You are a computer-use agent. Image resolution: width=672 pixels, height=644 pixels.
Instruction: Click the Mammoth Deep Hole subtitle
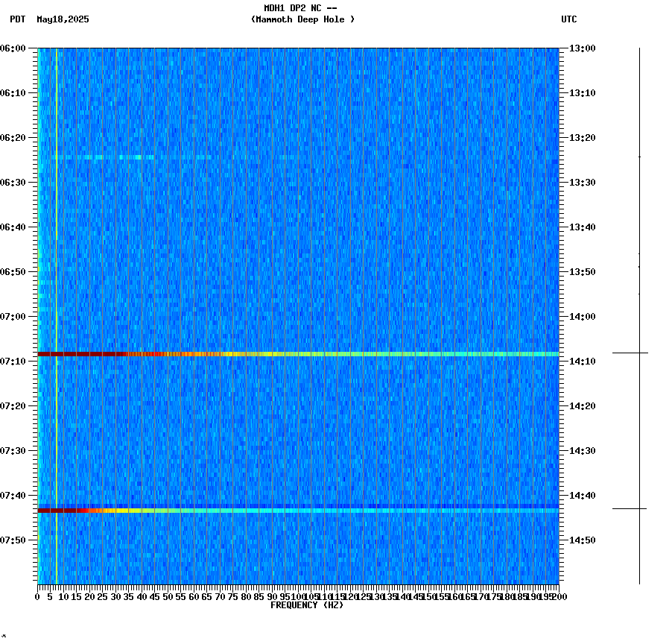click(302, 20)
